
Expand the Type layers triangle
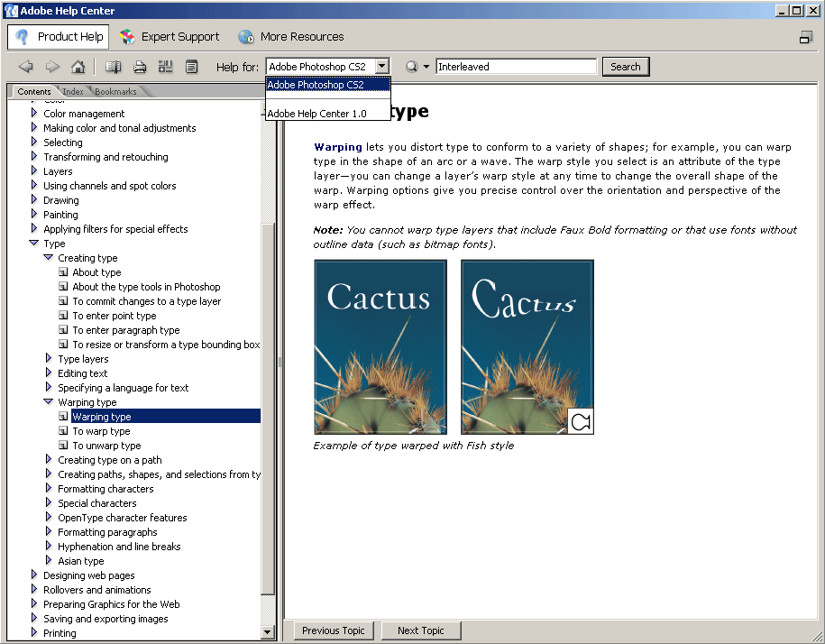(x=49, y=358)
